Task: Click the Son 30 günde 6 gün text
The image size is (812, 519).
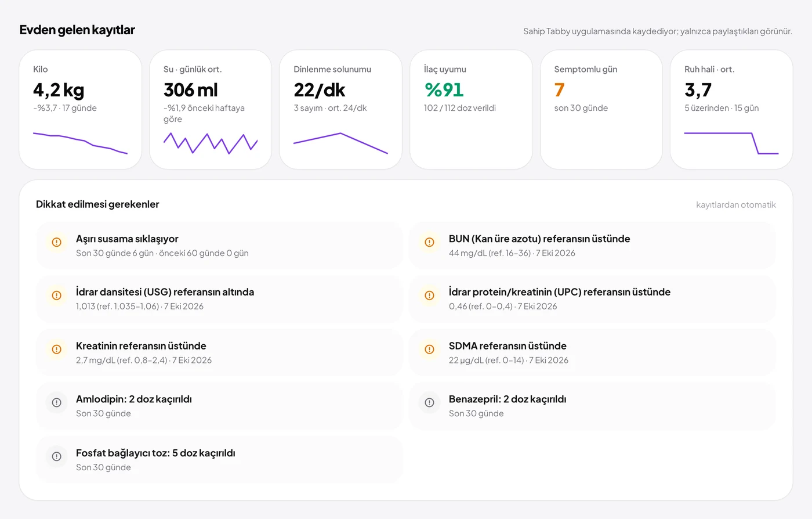Action: [115, 253]
